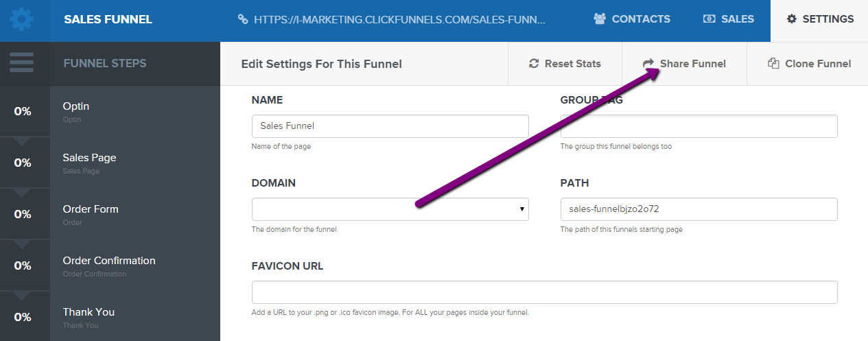Click the Share Funnel button
Screen dimensions: 868x341
pos(684,64)
